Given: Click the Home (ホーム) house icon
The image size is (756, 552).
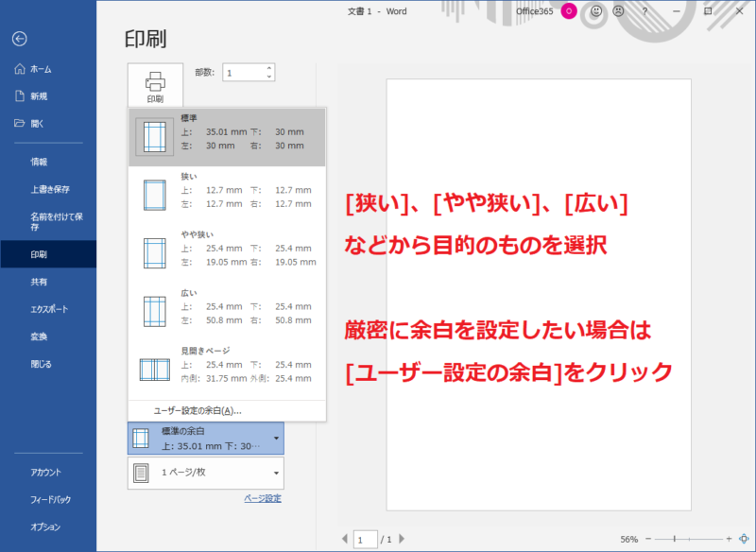Looking at the screenshot, I should [20, 69].
